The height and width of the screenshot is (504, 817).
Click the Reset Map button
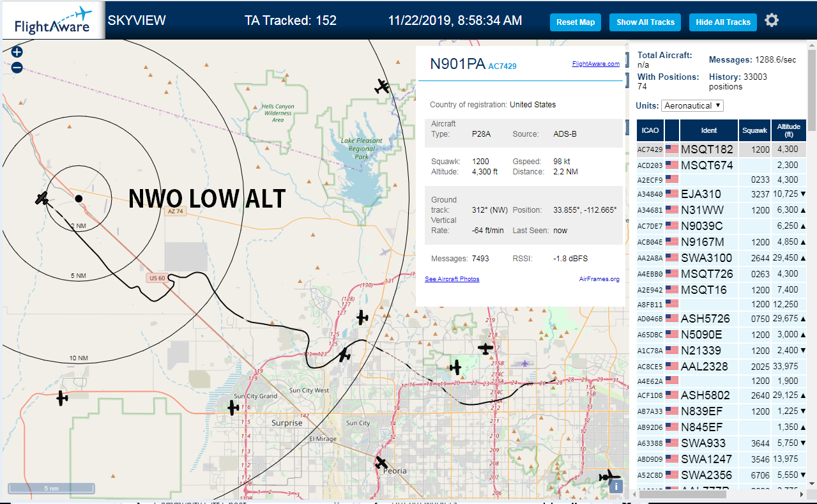[576, 22]
